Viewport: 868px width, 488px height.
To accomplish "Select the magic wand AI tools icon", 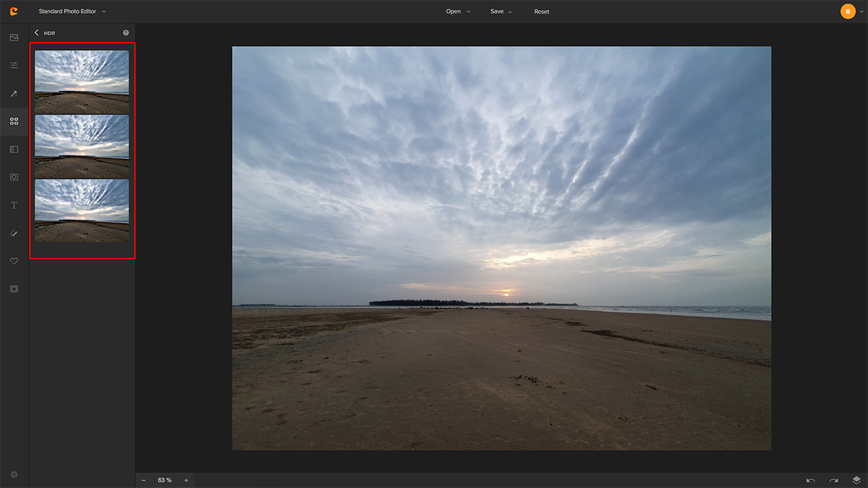I will (14, 94).
